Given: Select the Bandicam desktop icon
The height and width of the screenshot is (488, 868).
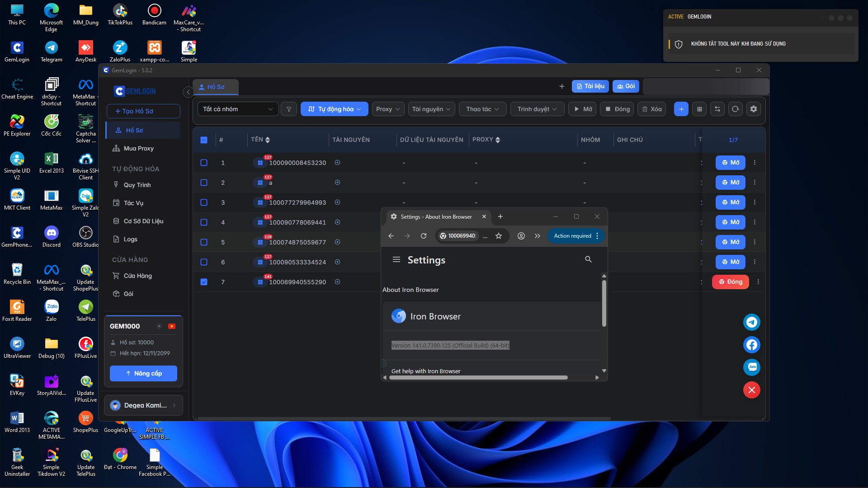Looking at the screenshot, I should point(154,14).
